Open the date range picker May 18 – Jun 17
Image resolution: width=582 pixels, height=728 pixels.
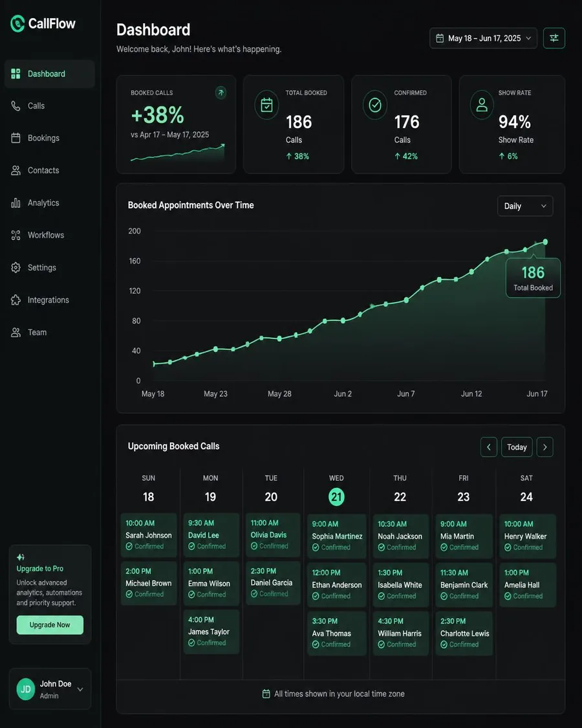click(x=483, y=38)
